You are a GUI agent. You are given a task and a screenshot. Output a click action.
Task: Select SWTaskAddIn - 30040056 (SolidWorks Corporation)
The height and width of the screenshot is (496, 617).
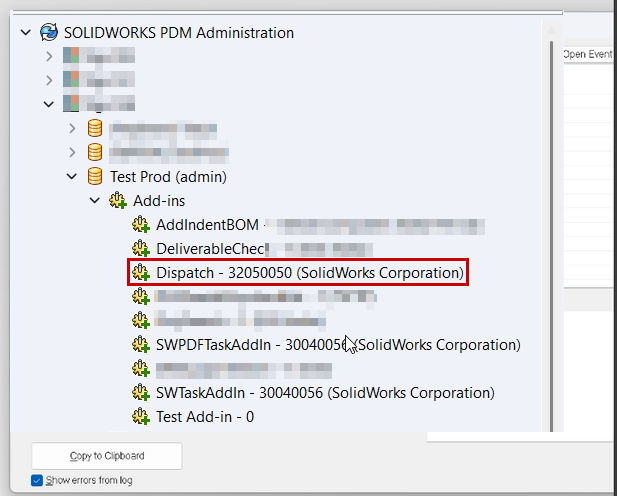pos(325,393)
